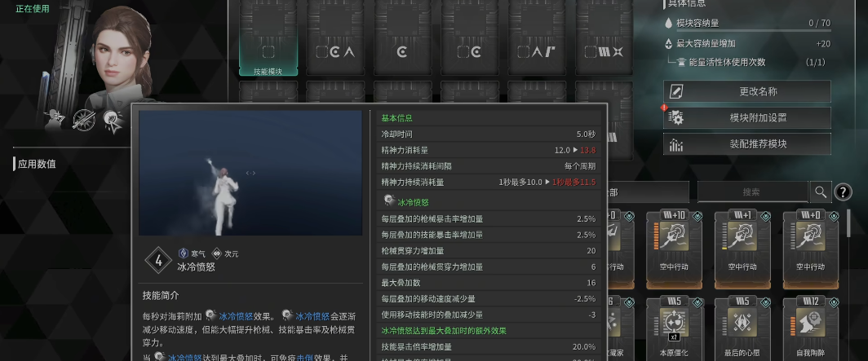This screenshot has height=361, width=868.
Task: Click the pencil icon on the 更改名称 button
Action: pos(676,91)
